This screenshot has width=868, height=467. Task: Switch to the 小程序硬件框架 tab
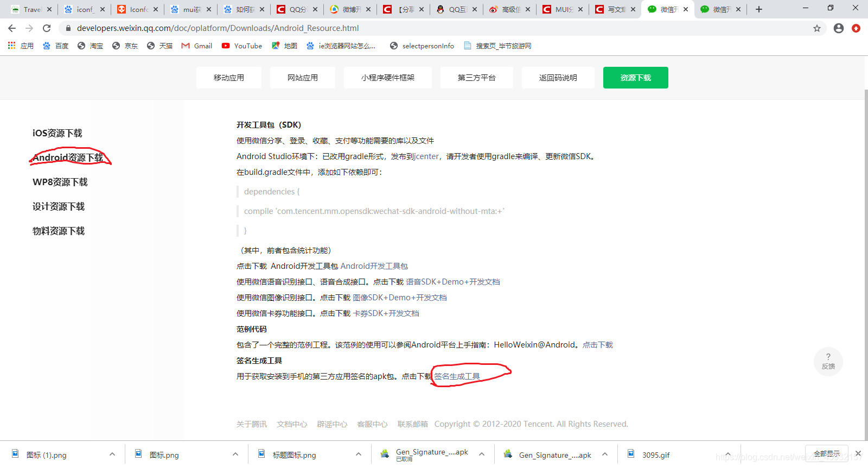388,78
